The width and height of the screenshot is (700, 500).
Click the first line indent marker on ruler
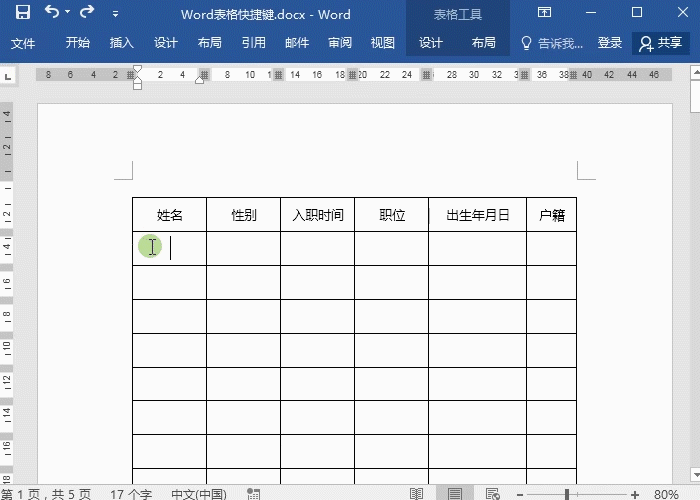click(138, 69)
